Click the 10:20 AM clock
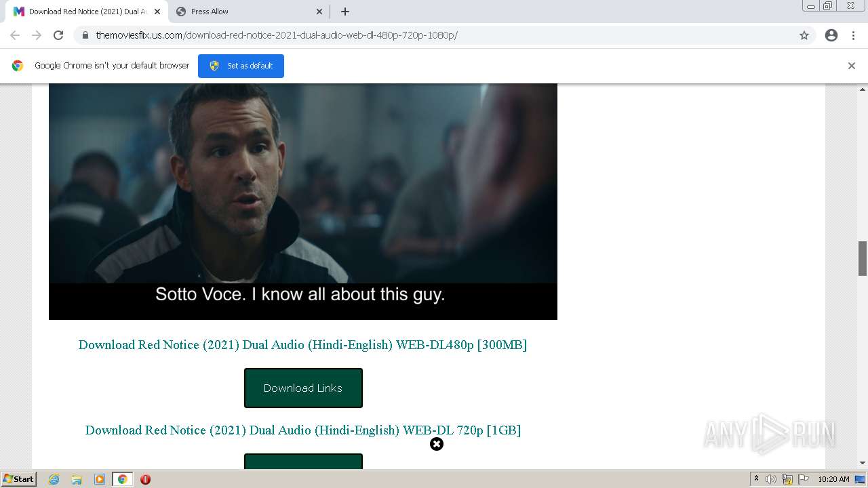The height and width of the screenshot is (488, 868). tap(833, 479)
